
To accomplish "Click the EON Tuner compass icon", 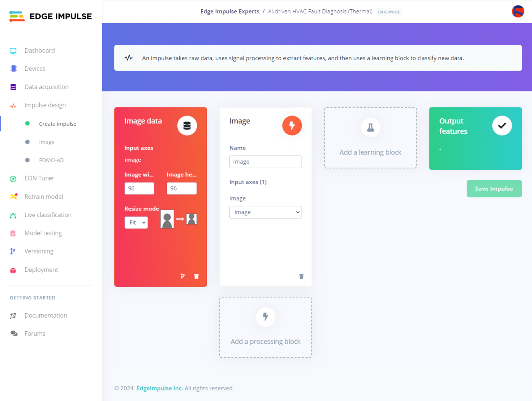I will (x=13, y=178).
